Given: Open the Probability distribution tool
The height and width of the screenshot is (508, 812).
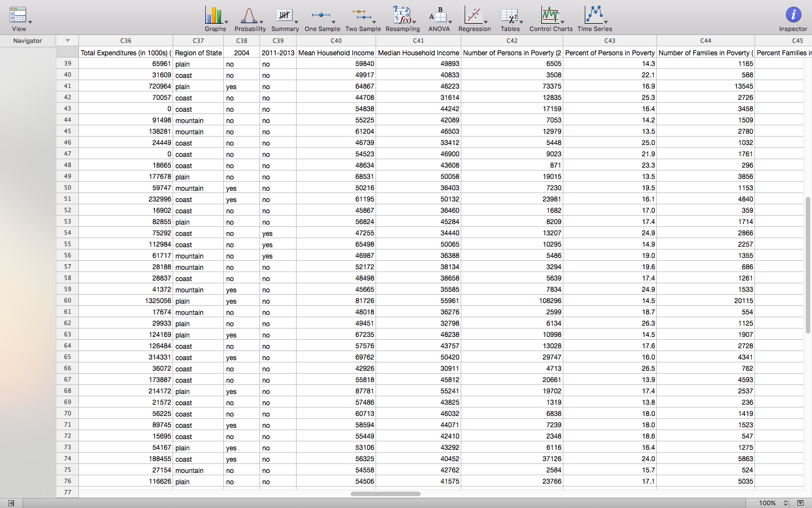Looking at the screenshot, I should point(250,19).
